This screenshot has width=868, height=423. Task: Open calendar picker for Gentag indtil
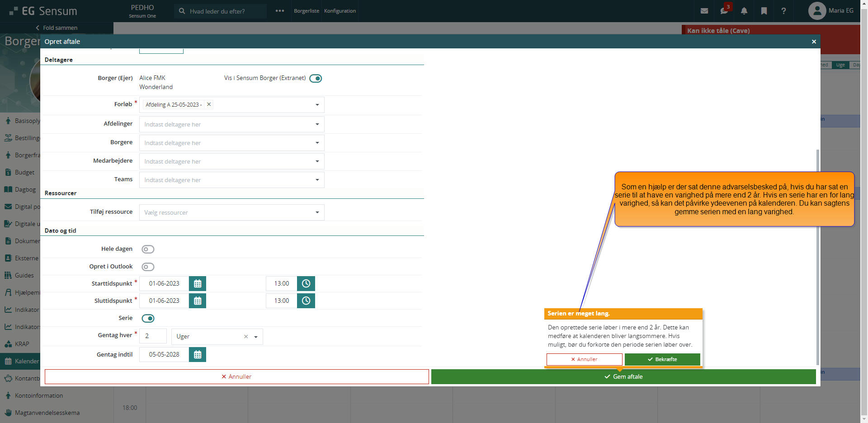pyautogui.click(x=198, y=355)
